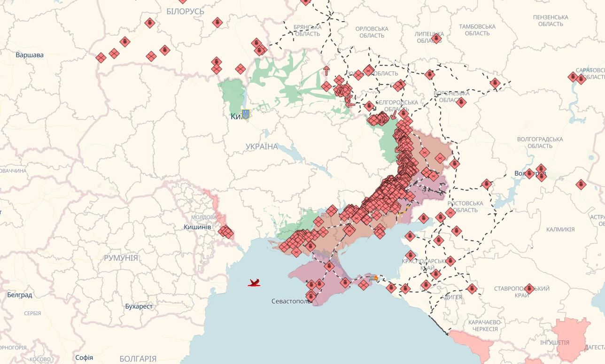Click the left marker beside the Saratov label
Image resolution: width=605 pixels, height=364 pixels.
click(x=573, y=77)
